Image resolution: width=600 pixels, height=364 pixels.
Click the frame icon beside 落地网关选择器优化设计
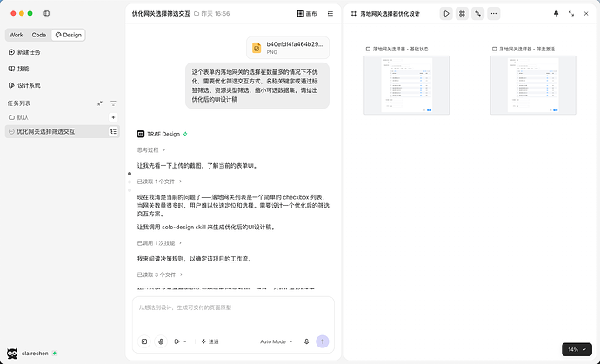tap(354, 13)
